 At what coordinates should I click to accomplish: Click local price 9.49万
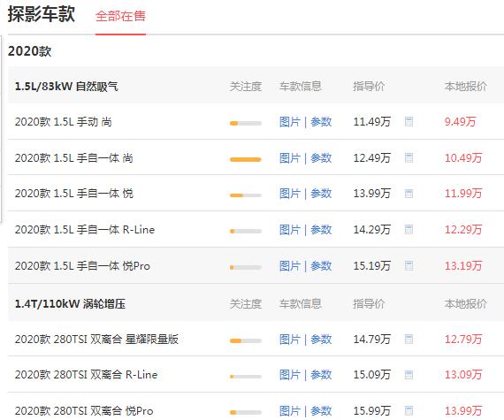[x=460, y=122]
